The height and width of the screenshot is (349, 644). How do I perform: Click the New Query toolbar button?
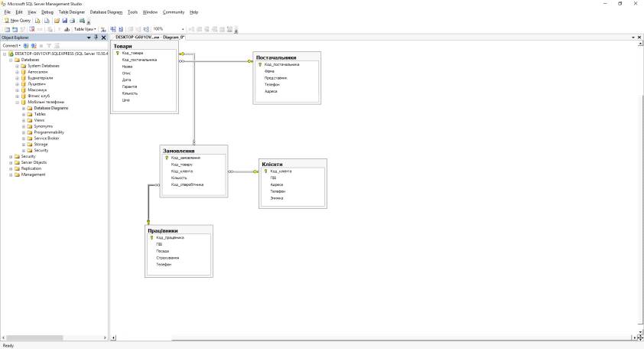point(18,21)
